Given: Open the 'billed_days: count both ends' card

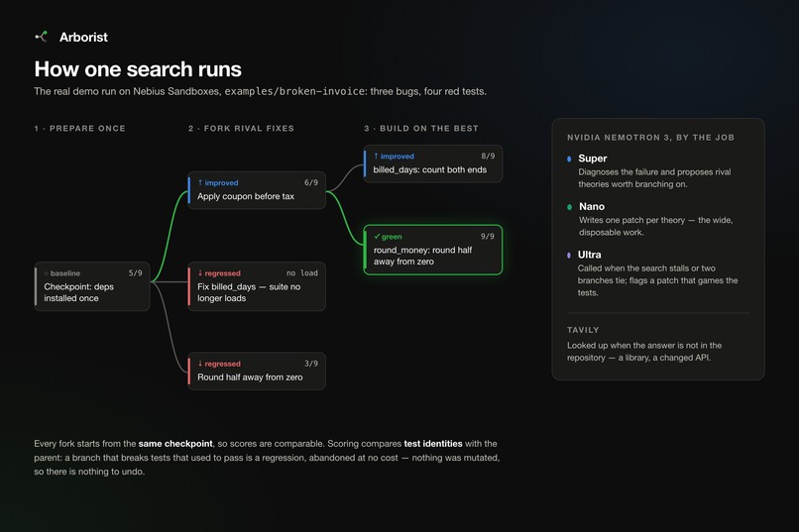Looking at the screenshot, I should [x=432, y=163].
